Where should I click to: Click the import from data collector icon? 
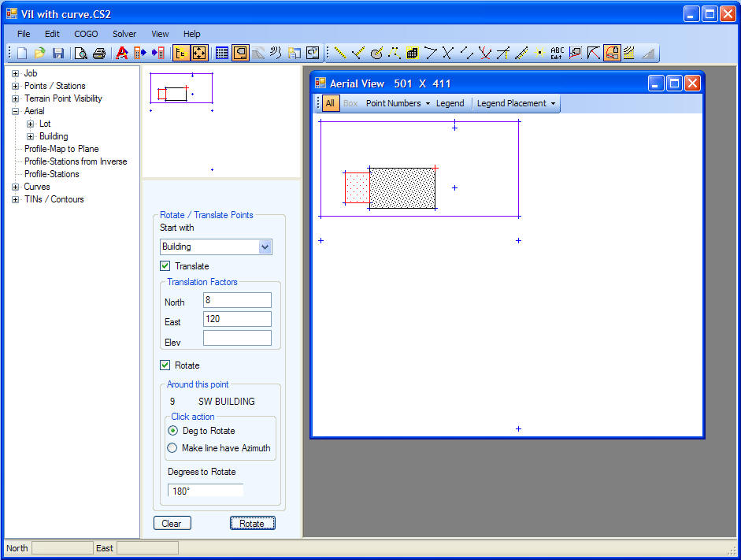point(158,53)
